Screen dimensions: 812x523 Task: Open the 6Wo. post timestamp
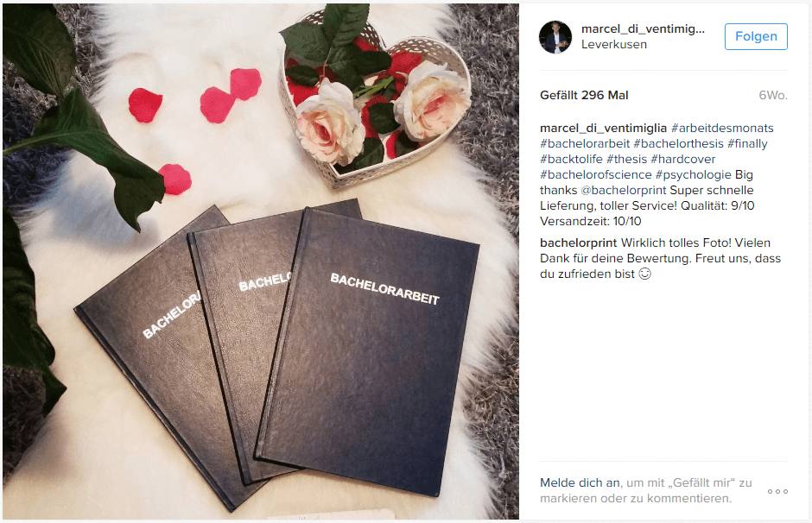[772, 95]
